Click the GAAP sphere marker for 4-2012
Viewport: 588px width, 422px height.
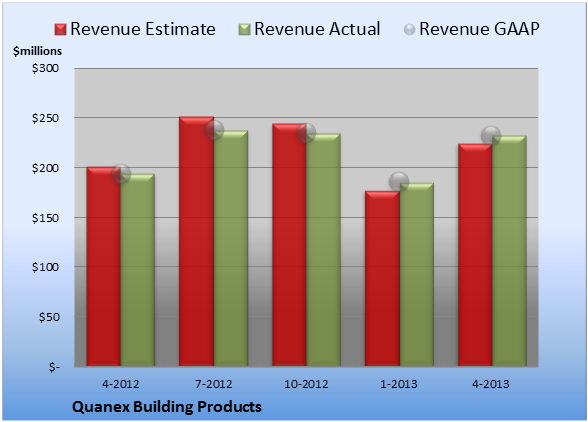pyautogui.click(x=121, y=174)
